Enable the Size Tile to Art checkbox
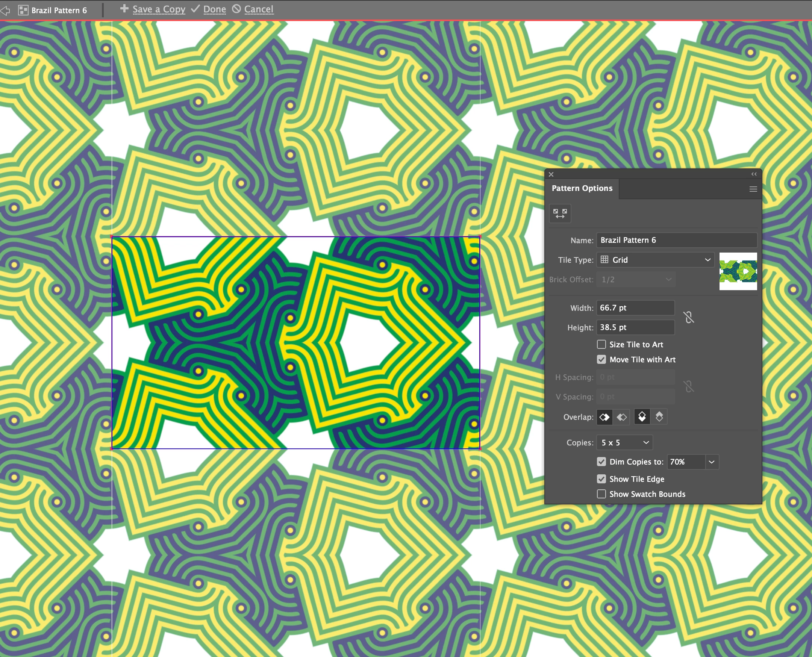The width and height of the screenshot is (812, 657). point(601,344)
